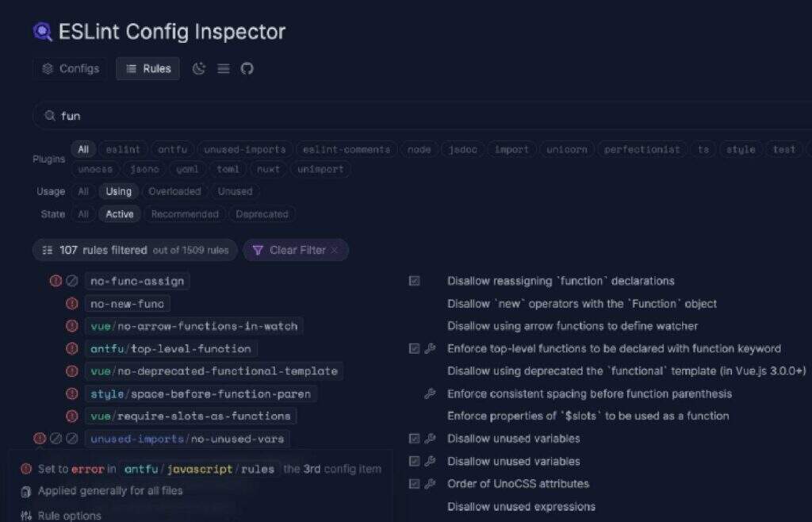The height and width of the screenshot is (522, 812).
Task: Click the ESLint Config Inspector logo icon
Action: [42, 32]
